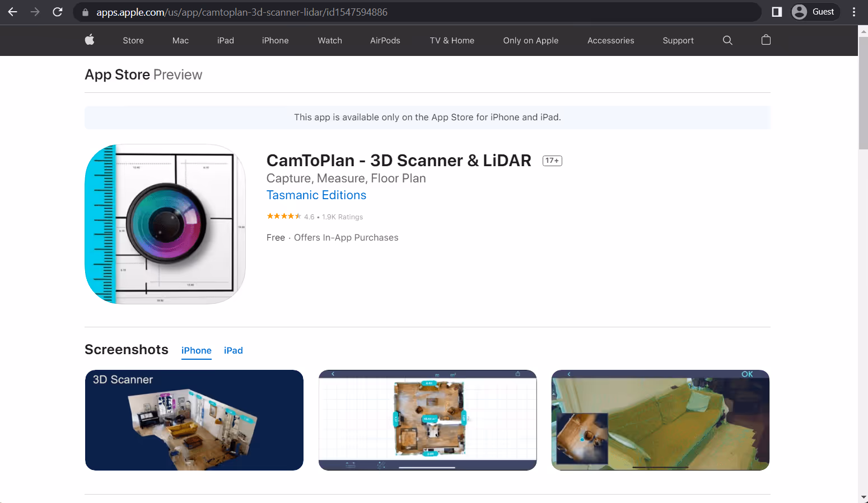The width and height of the screenshot is (868, 503).
Task: Open the sofa scan screenshot
Action: (x=660, y=420)
